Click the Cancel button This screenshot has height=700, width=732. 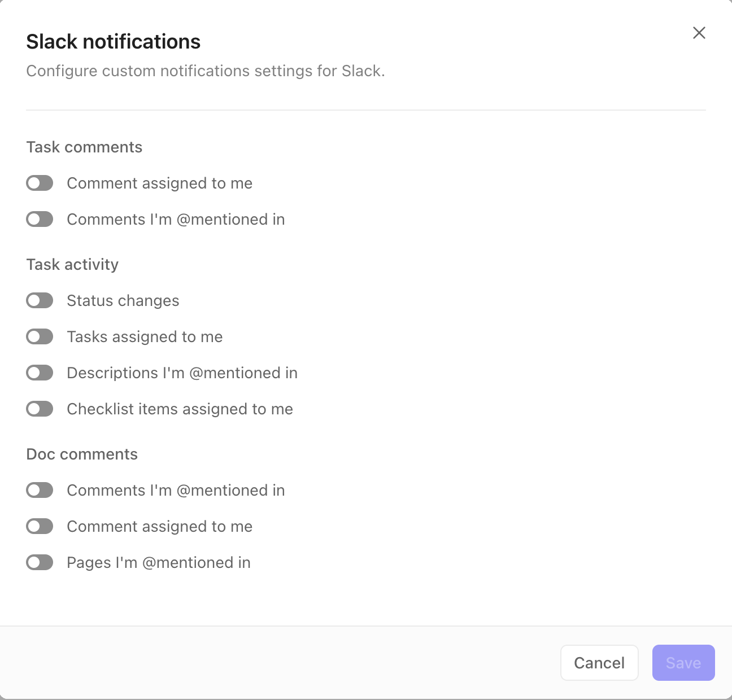click(599, 663)
